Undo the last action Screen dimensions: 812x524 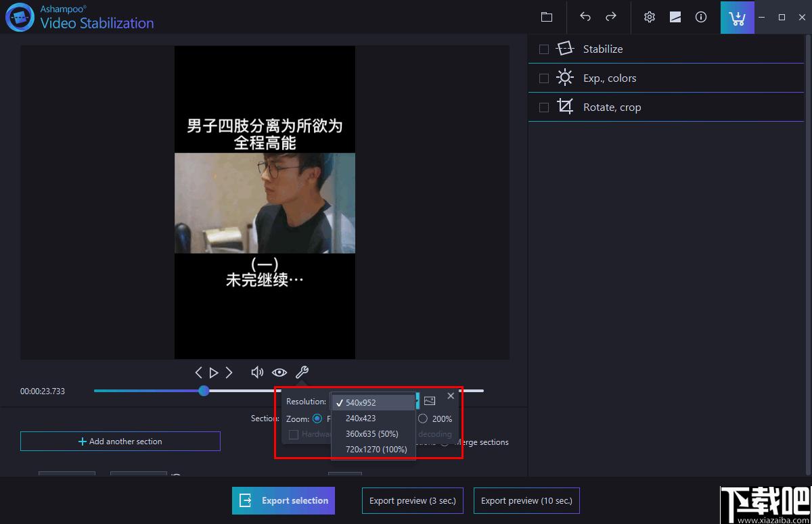pos(585,17)
